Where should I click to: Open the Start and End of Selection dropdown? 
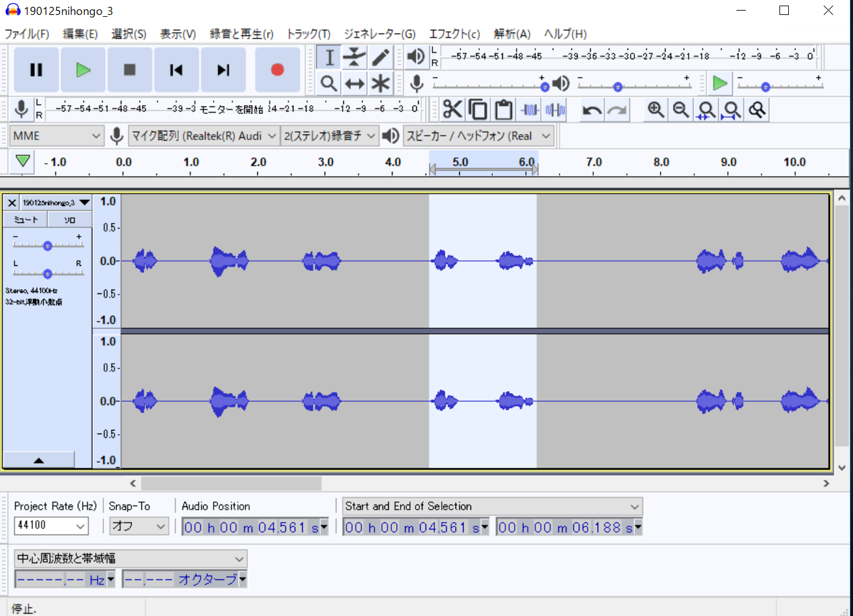(x=492, y=506)
